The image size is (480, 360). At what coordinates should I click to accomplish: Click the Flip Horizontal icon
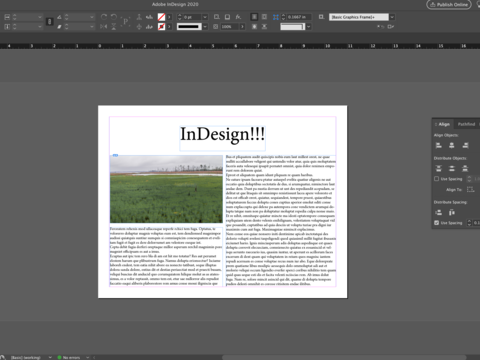104,27
